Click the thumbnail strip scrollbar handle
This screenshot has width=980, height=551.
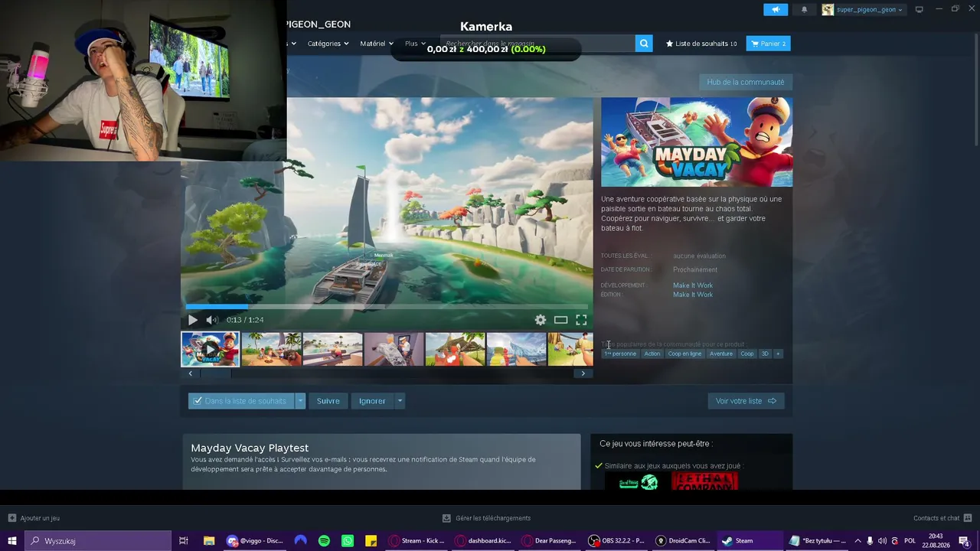click(215, 373)
